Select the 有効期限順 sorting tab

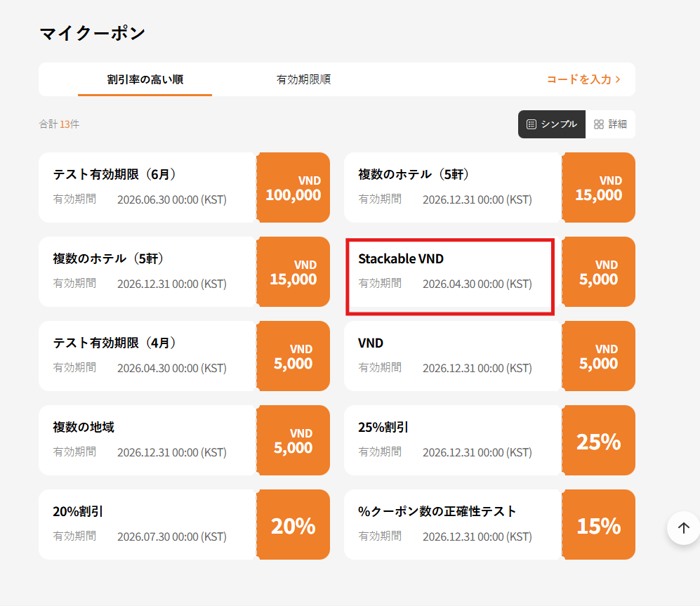(x=303, y=79)
